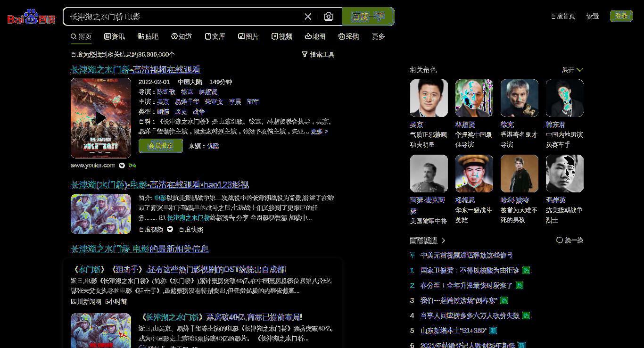Image resolution: width=644 pixels, height=348 pixels.
Task: Open 吴京 name link
Action: 417,125
